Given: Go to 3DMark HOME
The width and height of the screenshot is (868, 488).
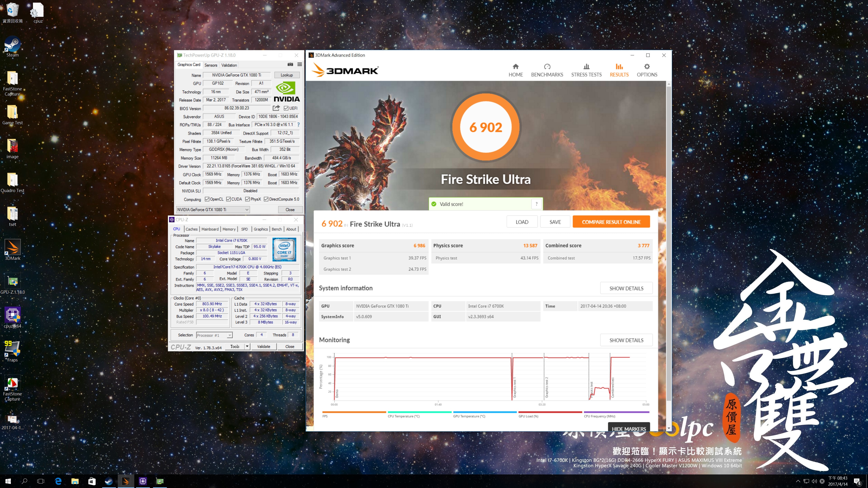Looking at the screenshot, I should coord(516,70).
